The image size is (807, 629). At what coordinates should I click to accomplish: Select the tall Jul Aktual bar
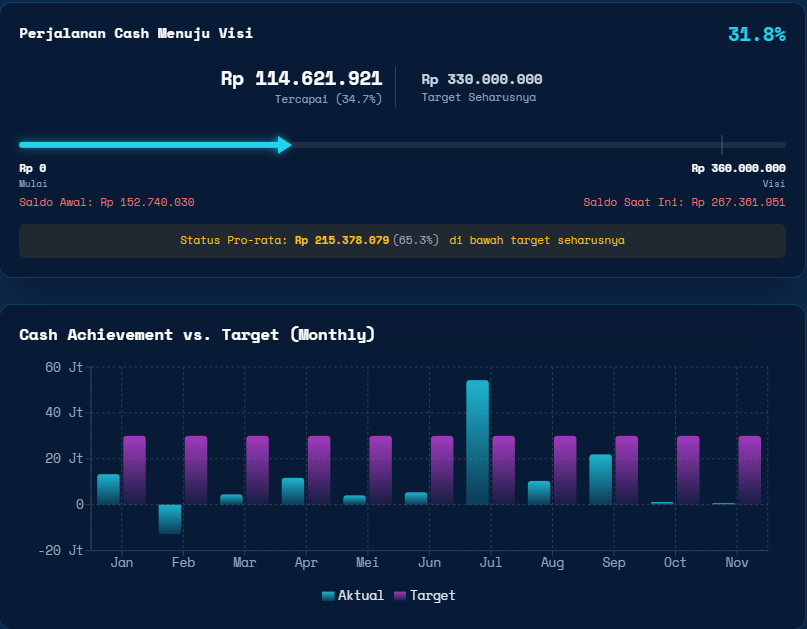(x=477, y=442)
